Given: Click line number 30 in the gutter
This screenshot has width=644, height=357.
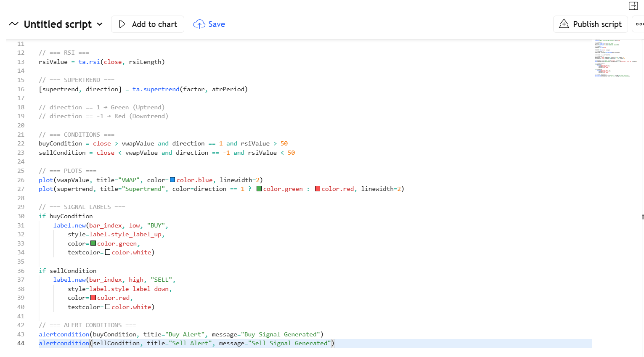Looking at the screenshot, I should point(21,216).
